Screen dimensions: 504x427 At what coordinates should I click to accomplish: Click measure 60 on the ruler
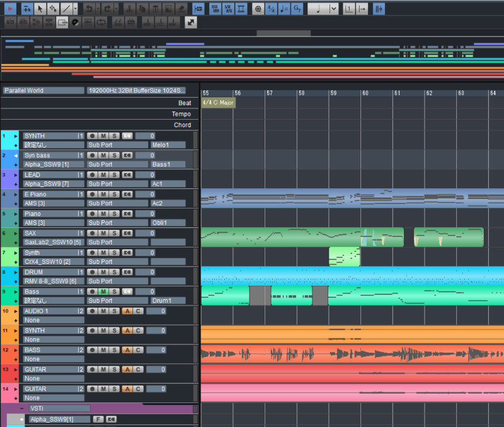pos(365,93)
